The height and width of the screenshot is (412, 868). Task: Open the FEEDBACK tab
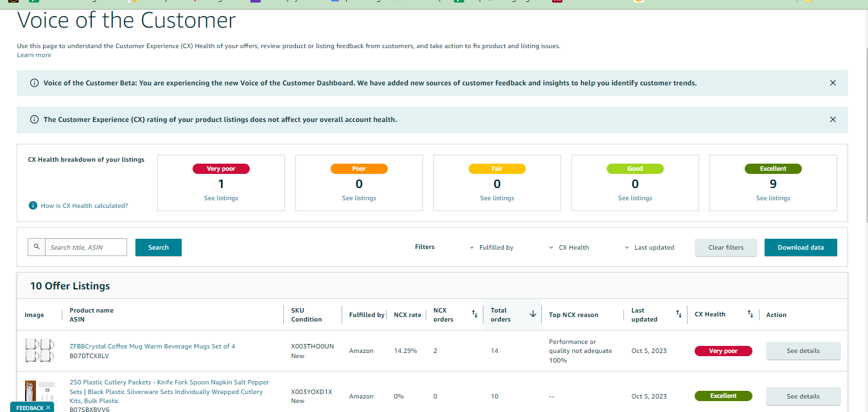30,408
